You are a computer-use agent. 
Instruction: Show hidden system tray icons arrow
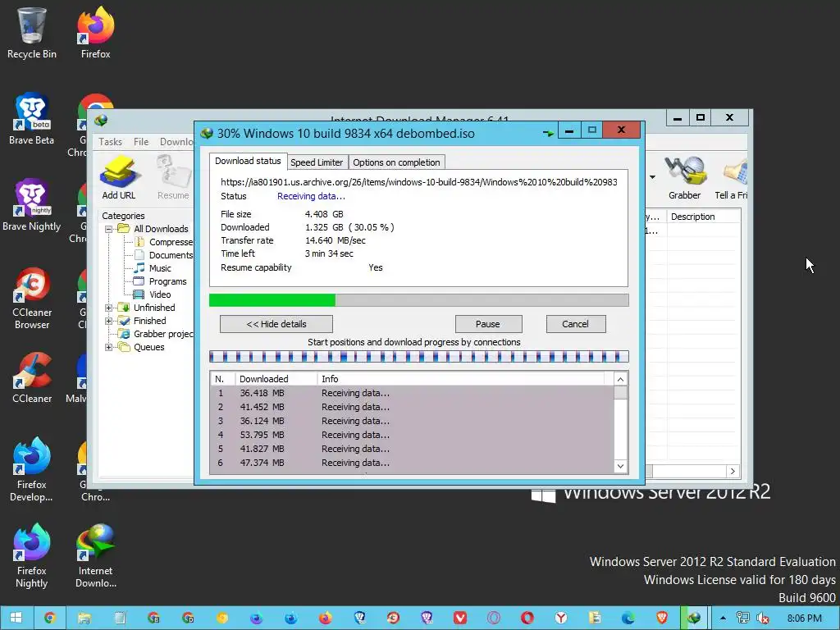pyautogui.click(x=723, y=619)
